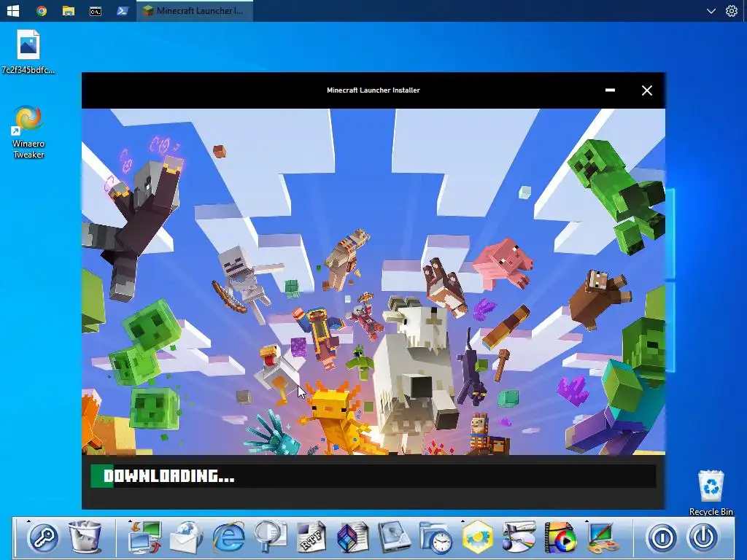Click the power button in the dock
747x560 pixels.
(703, 537)
